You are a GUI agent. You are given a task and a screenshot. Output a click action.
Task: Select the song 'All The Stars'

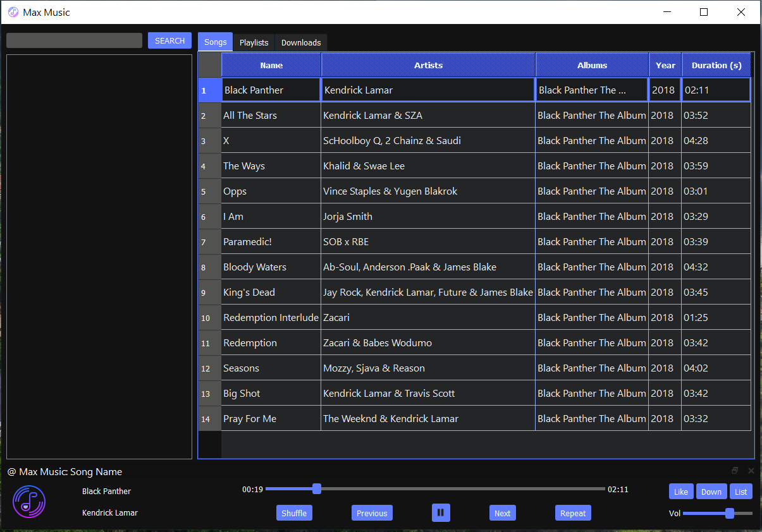click(x=271, y=115)
